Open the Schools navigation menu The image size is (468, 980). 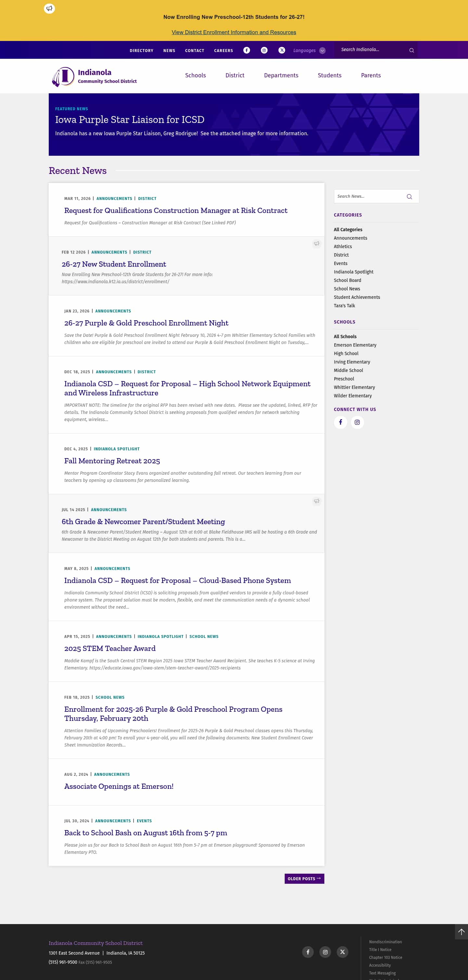(x=195, y=75)
